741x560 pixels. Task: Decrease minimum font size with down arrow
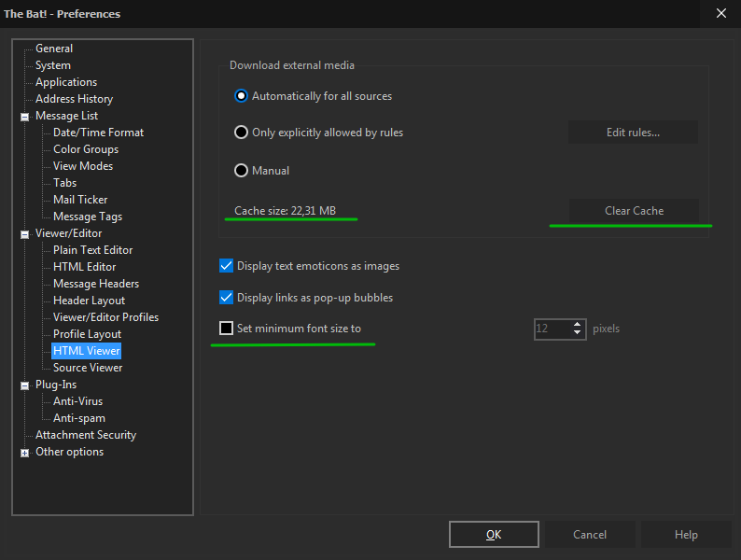[577, 332]
